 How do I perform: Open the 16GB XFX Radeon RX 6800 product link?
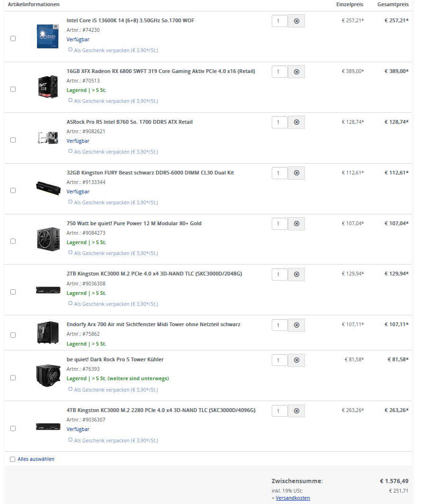161,72
